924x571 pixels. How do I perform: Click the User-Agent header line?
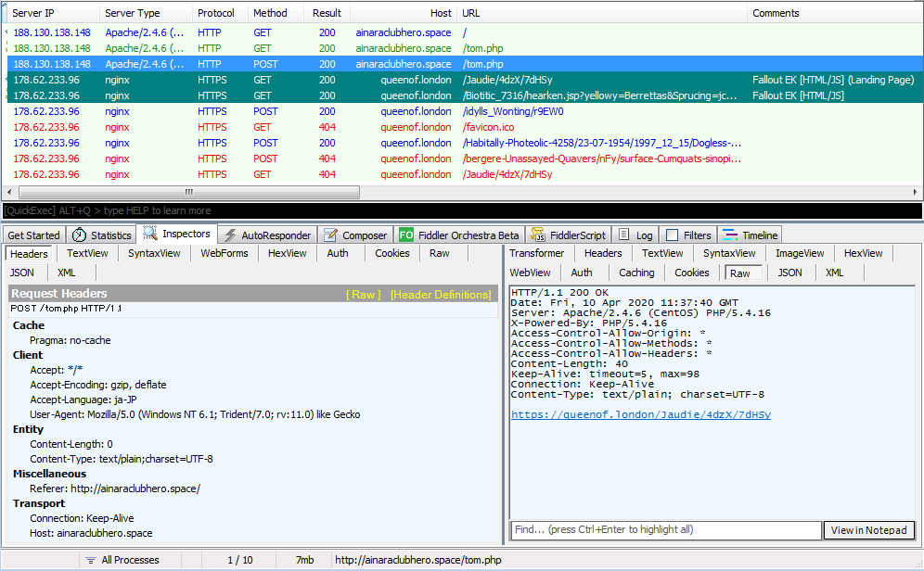click(x=195, y=414)
